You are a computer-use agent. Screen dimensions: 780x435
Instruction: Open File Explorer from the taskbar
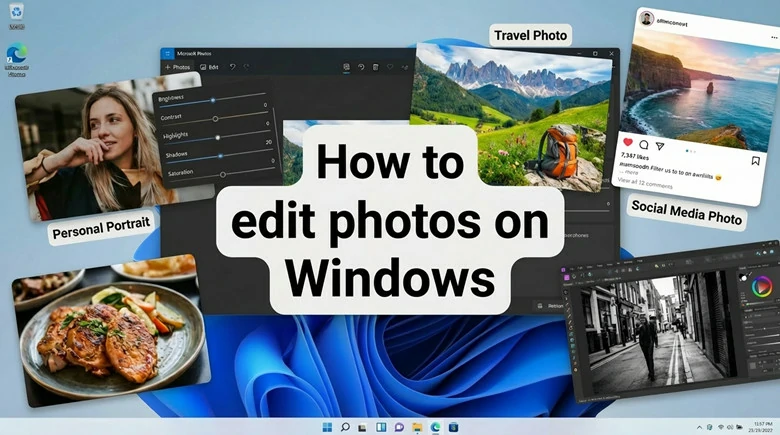coord(417,427)
